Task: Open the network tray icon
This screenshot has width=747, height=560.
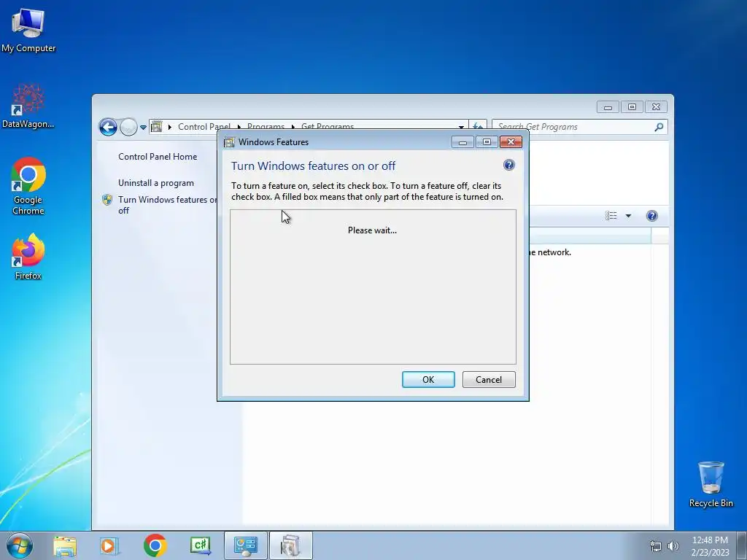Action: pos(656,546)
